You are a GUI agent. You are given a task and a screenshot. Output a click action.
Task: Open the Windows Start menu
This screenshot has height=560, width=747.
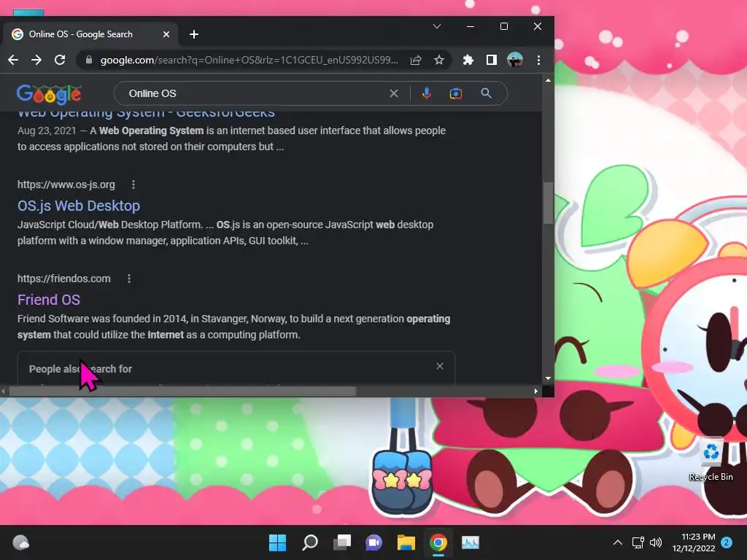277,542
